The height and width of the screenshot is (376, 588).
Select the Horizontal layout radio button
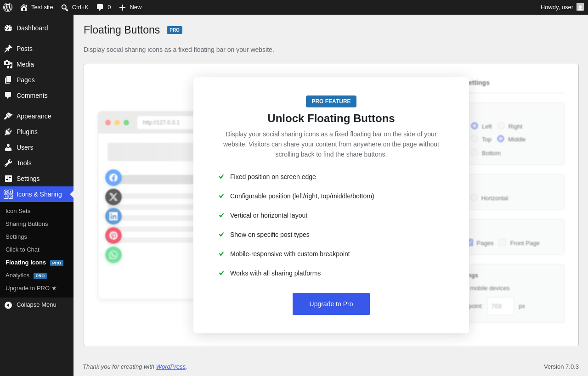(x=474, y=197)
